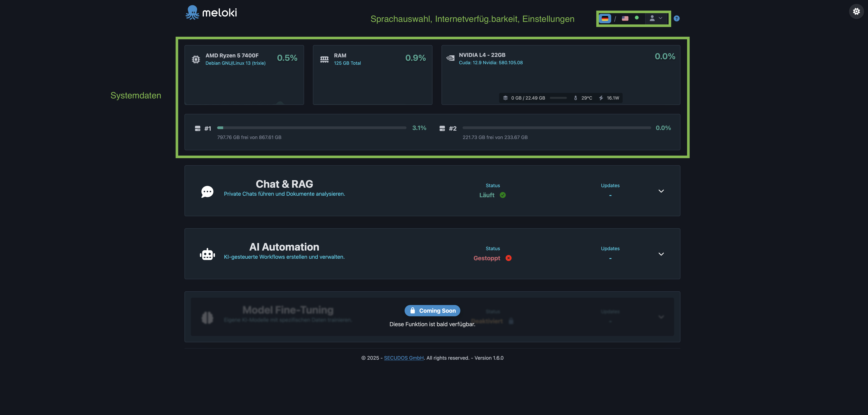The image size is (868, 415).
Task: Click the green internet availability indicator
Action: click(636, 18)
